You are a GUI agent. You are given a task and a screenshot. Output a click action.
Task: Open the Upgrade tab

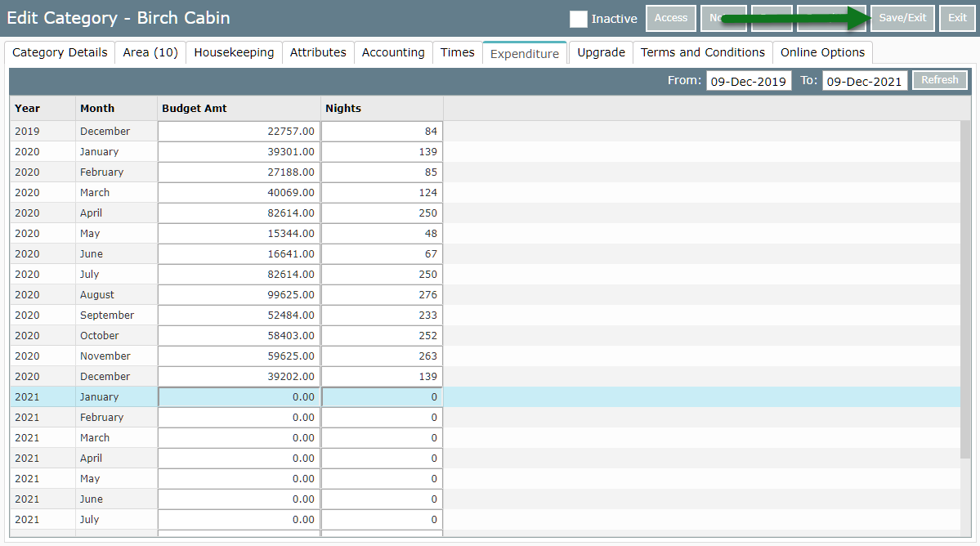click(602, 52)
